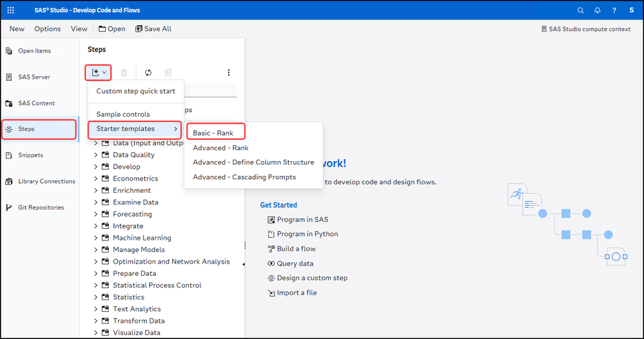Open Starter templates submenu

click(135, 129)
